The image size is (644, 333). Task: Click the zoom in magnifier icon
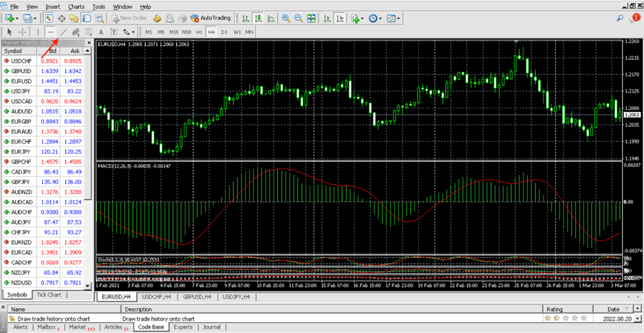286,18
